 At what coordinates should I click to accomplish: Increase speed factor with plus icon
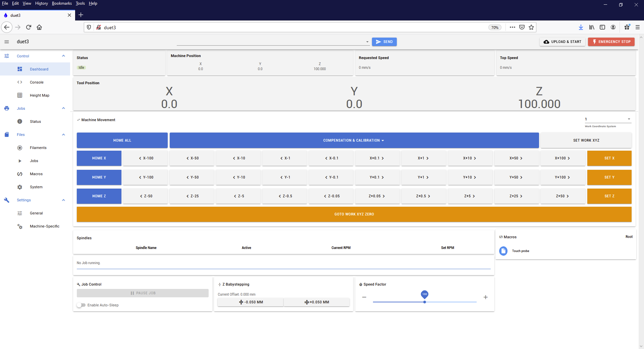click(485, 297)
